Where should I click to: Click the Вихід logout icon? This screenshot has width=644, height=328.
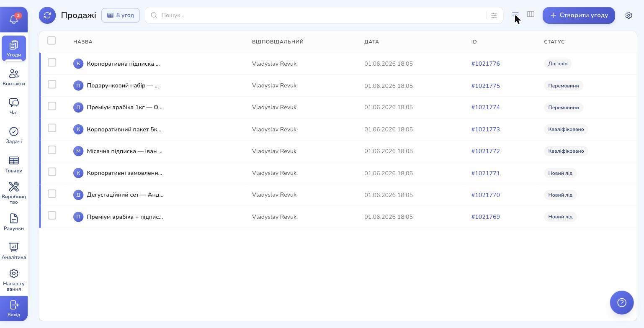(14, 308)
